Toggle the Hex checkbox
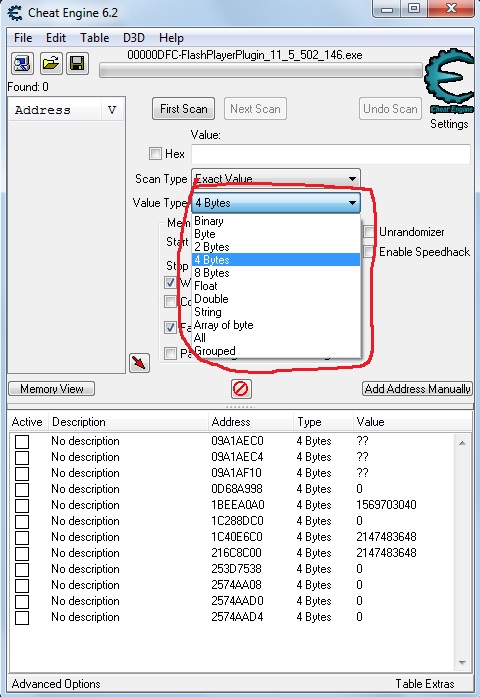This screenshot has width=480, height=697. point(156,154)
